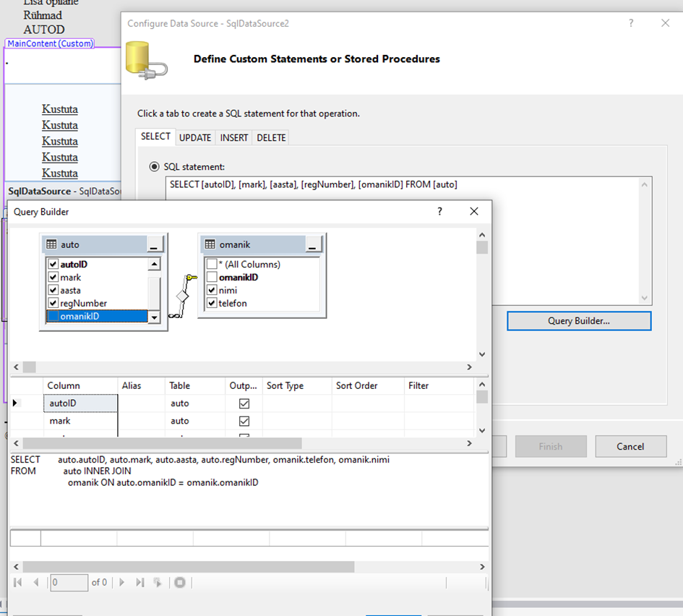Enable the (All Columns) checkbox in omanik
Screen dimensions: 683x616
click(x=211, y=265)
